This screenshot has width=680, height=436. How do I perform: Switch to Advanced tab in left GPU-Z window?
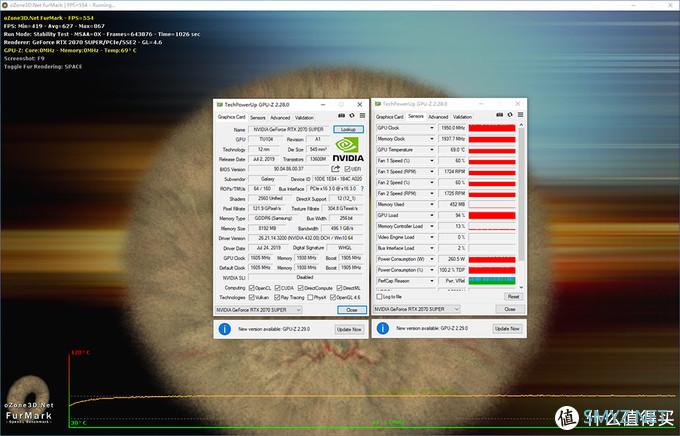click(280, 118)
